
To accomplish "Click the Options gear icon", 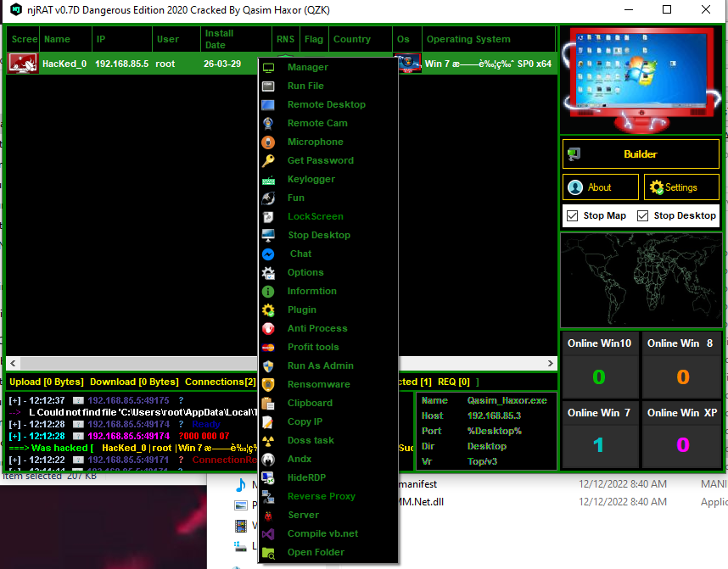I will click(x=268, y=273).
